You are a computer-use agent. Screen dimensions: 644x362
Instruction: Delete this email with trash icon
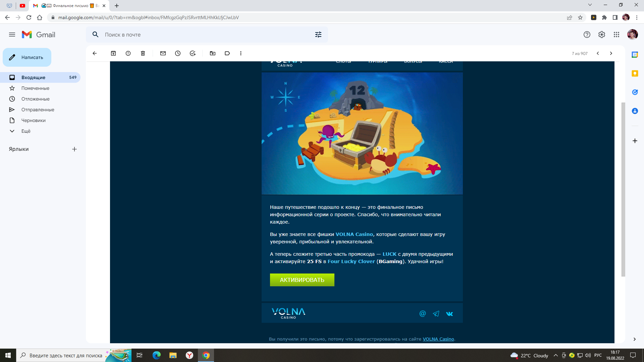point(143,53)
